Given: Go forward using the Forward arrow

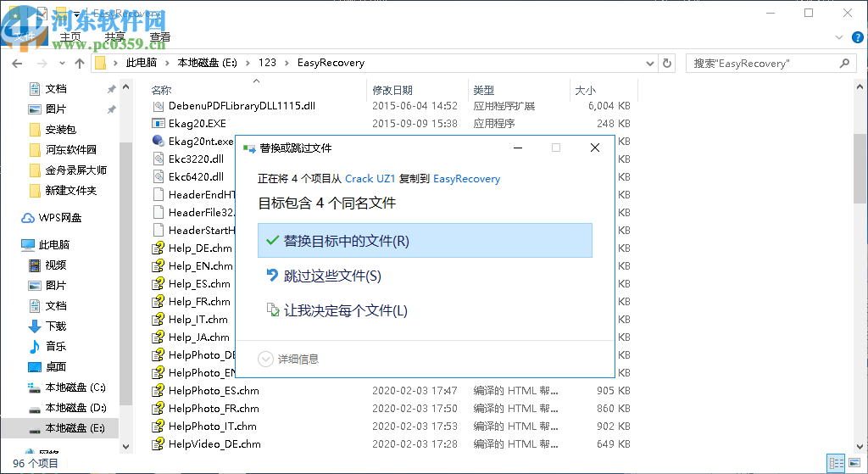Looking at the screenshot, I should [42, 63].
